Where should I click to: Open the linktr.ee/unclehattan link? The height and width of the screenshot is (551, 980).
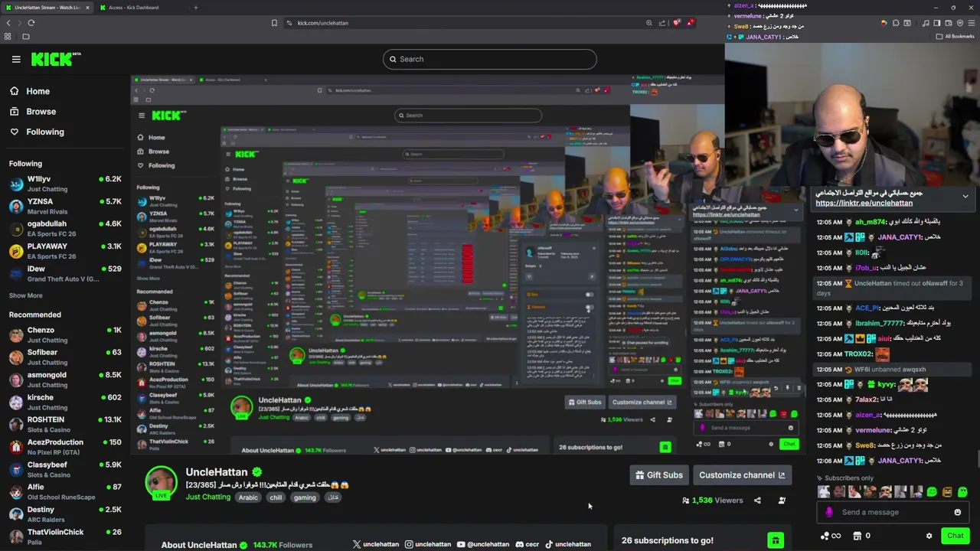click(x=864, y=204)
